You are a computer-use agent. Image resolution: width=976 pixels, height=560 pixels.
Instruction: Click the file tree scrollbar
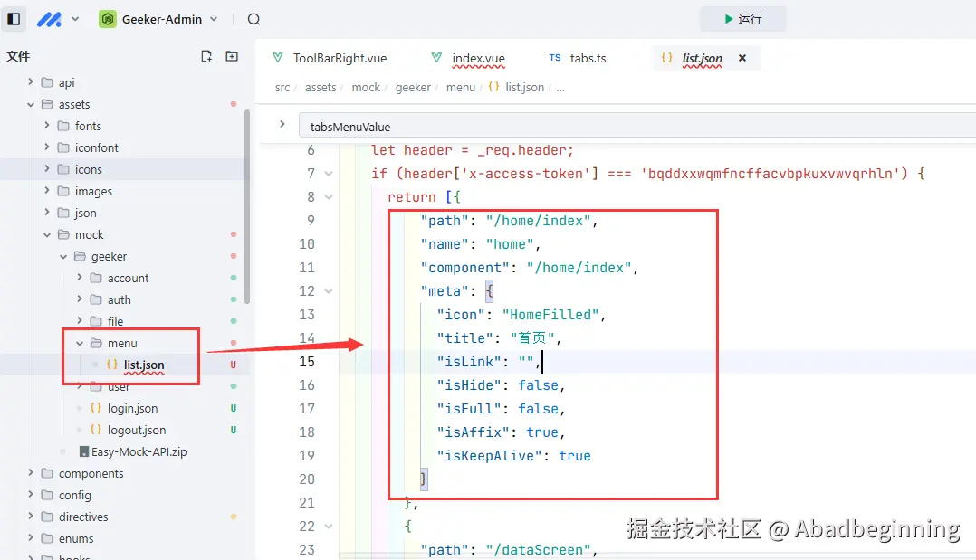point(247,206)
